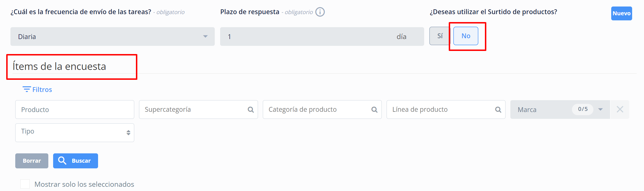Check Mostrar solo los seleccionados checkbox
The height and width of the screenshot is (191, 644).
pyautogui.click(x=25, y=184)
